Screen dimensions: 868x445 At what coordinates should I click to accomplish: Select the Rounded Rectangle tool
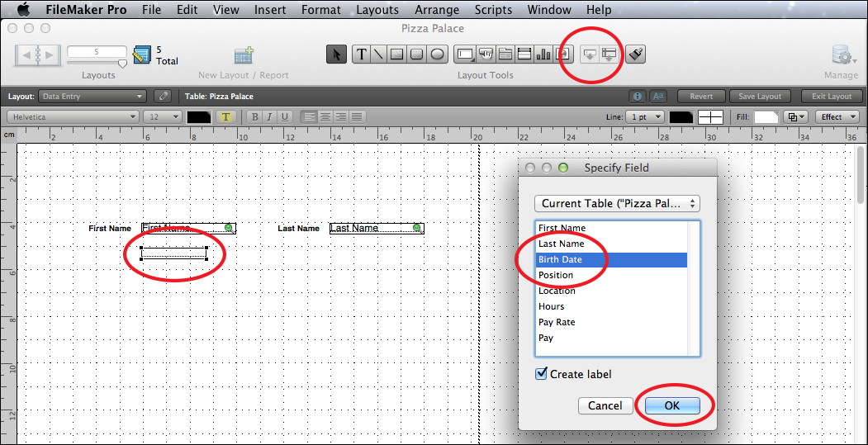coord(416,54)
